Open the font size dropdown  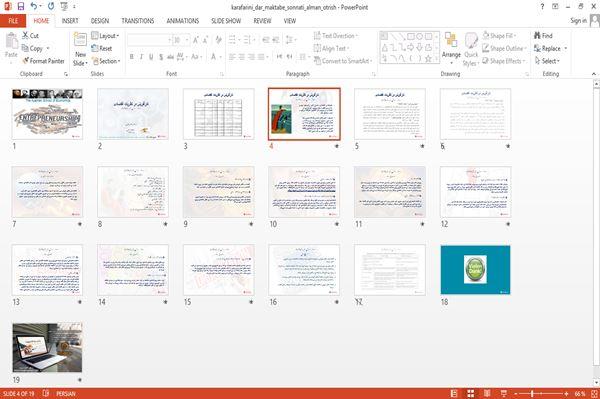(x=187, y=40)
